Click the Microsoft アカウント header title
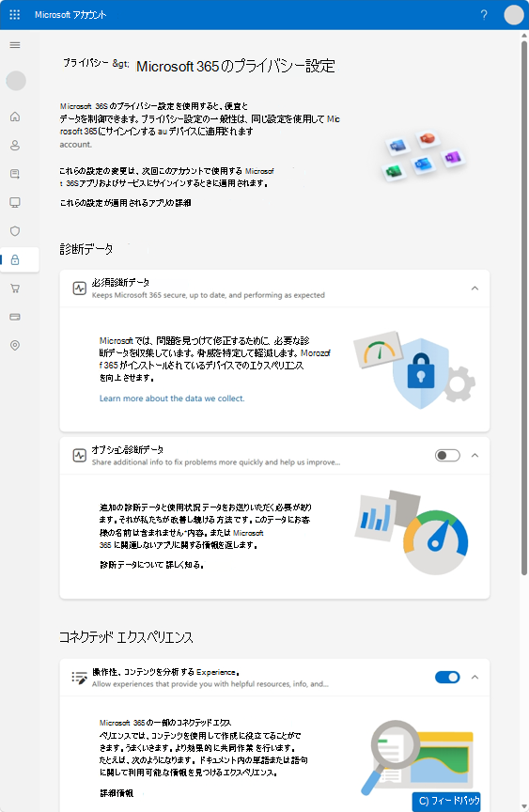The width and height of the screenshot is (529, 812). pos(70,14)
